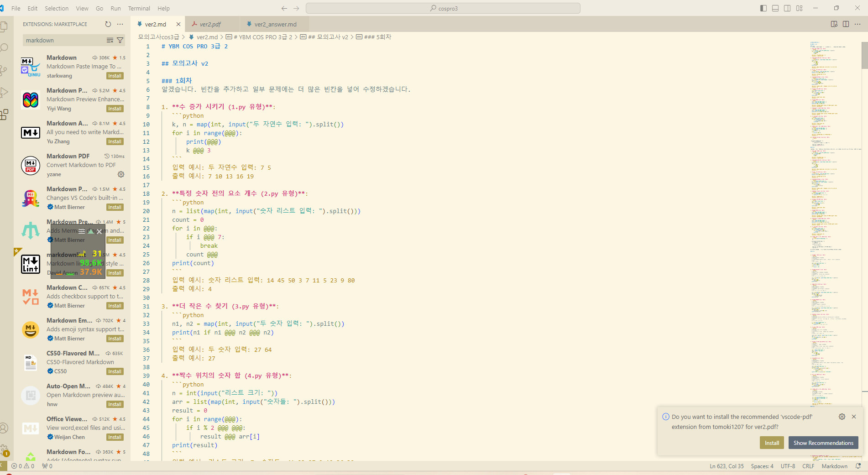Select the ver2.md tab
Screen dimensions: 868x475
coord(155,24)
